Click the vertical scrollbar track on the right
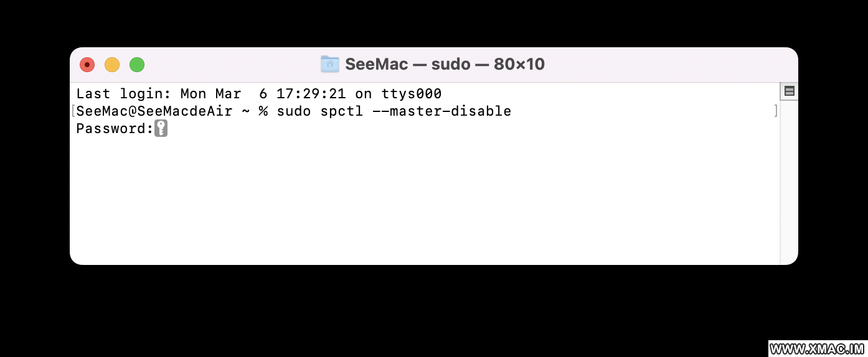Image resolution: width=868 pixels, height=357 pixels. [789, 180]
